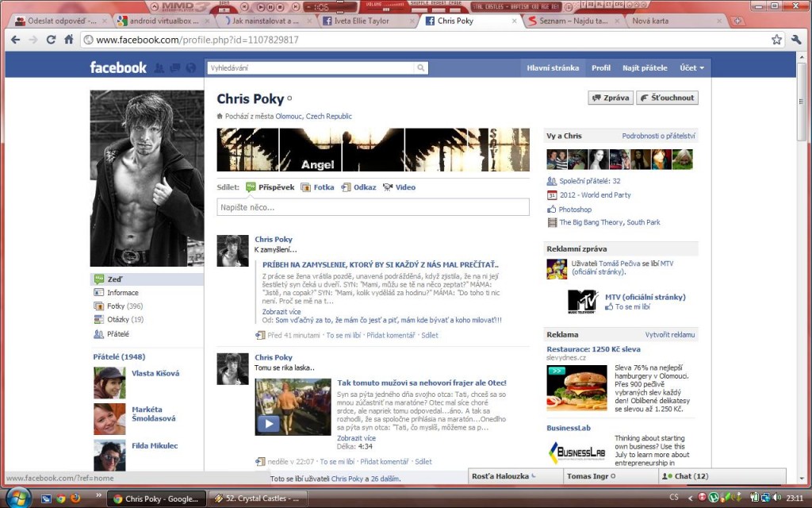812x508 pixels.
Task: Open Podrobnosti o přátelství link
Action: pos(658,136)
